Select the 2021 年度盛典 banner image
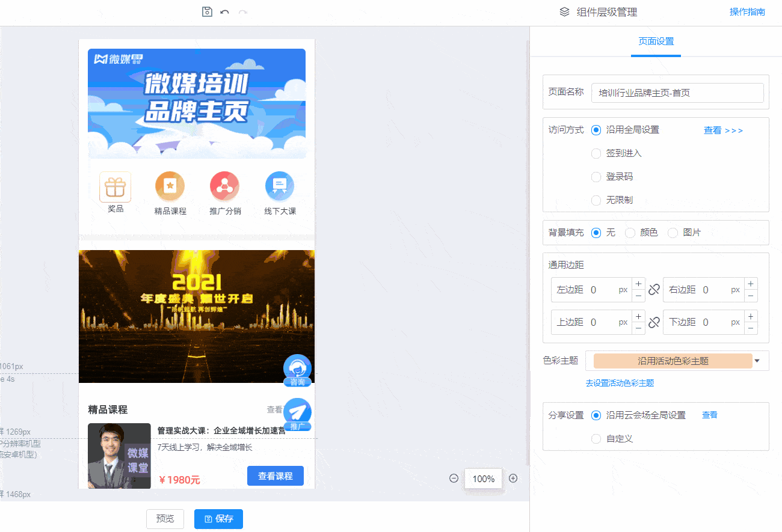The width and height of the screenshot is (782, 532). tap(197, 316)
